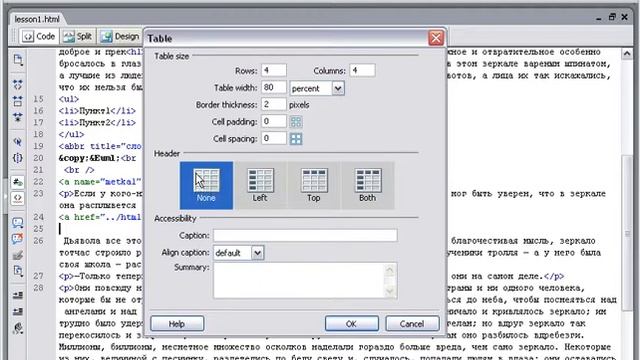Click the Format Source Code icon

pos(18,328)
